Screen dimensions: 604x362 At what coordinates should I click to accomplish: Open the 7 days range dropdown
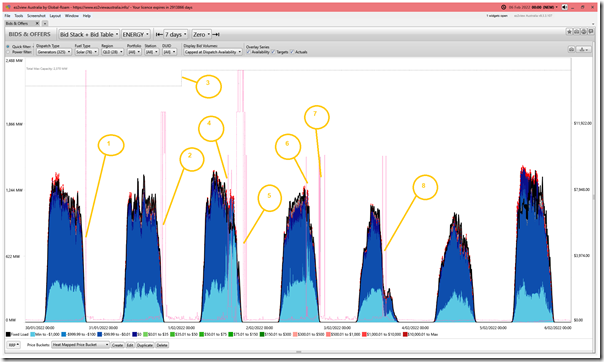[x=176, y=34]
